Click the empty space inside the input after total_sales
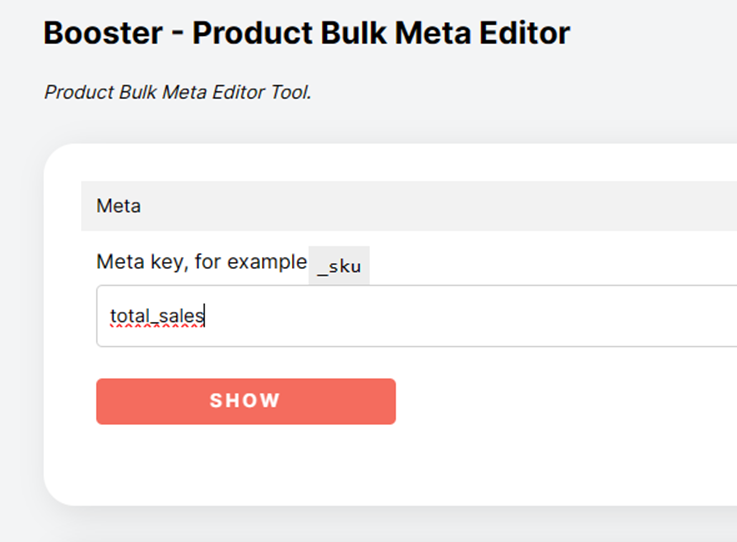The width and height of the screenshot is (737, 542). pos(470,316)
